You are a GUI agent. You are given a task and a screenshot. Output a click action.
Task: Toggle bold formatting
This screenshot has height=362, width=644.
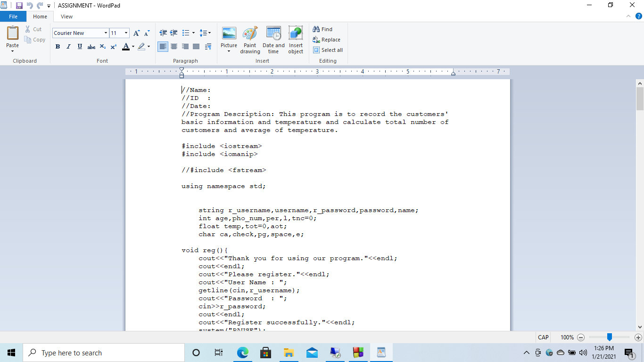[x=58, y=47]
